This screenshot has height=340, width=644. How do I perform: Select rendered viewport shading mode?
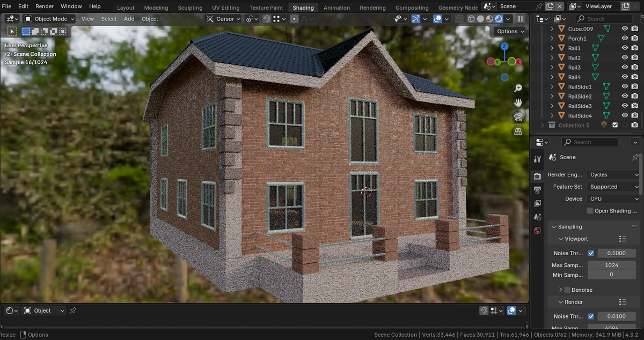pos(499,19)
